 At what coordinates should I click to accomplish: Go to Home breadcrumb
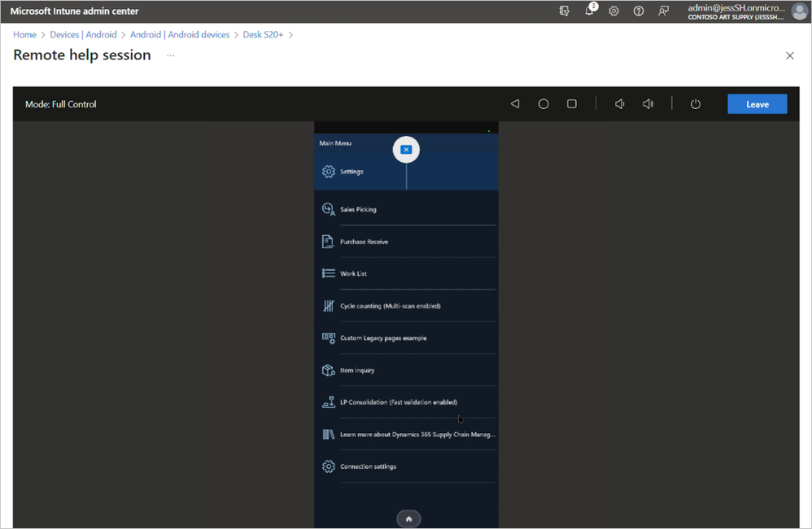click(24, 34)
